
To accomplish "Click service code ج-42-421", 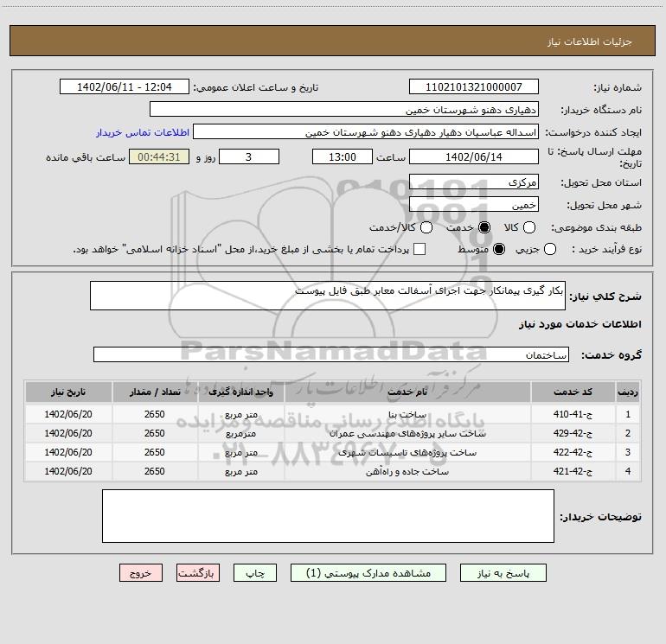I will [x=573, y=472].
